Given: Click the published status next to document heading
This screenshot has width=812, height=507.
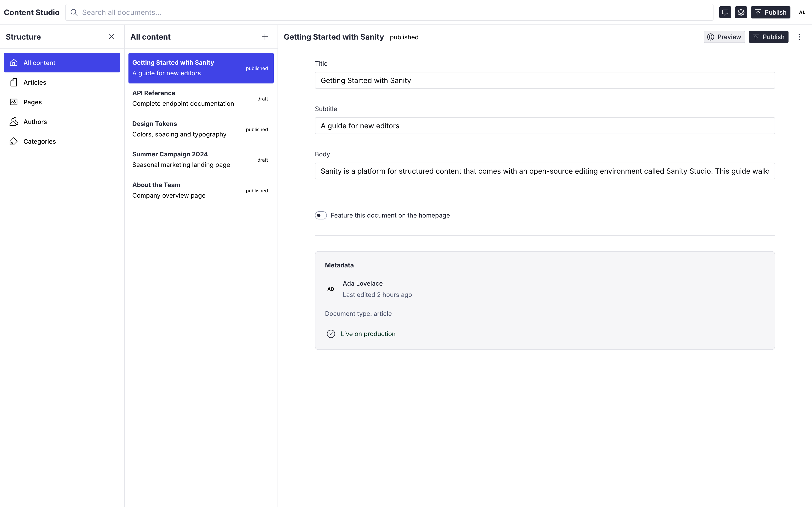Looking at the screenshot, I should (x=404, y=37).
